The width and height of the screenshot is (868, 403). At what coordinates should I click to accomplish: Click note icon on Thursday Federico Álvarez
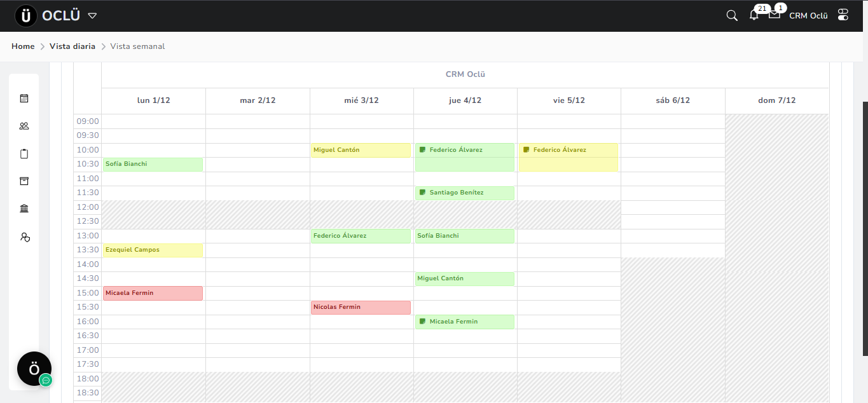422,150
